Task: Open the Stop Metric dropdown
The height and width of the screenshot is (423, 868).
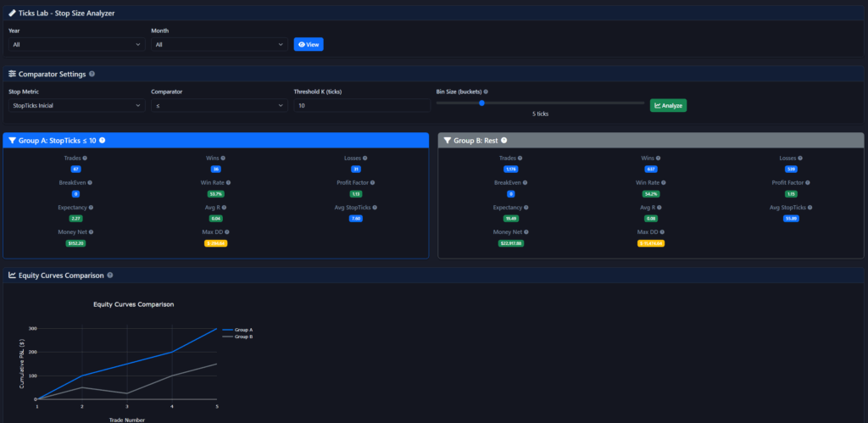Action: (76, 106)
